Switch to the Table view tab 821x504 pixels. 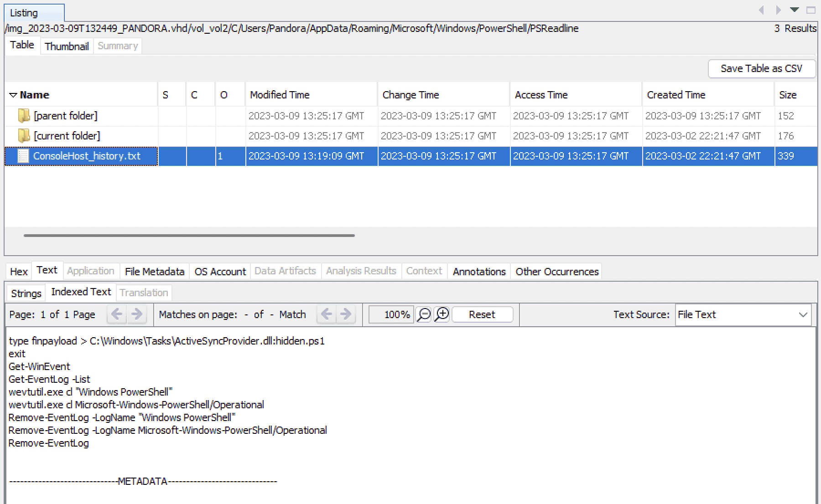22,45
